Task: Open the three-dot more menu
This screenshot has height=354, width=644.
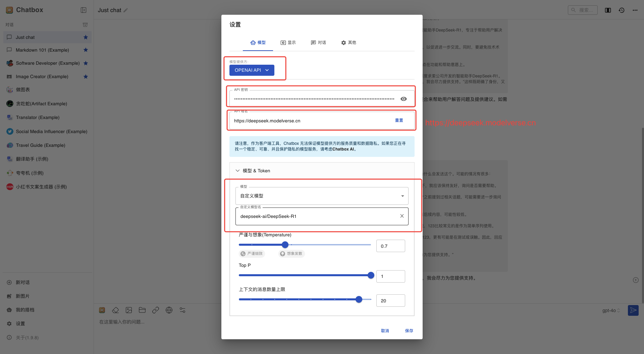Action: (635, 10)
